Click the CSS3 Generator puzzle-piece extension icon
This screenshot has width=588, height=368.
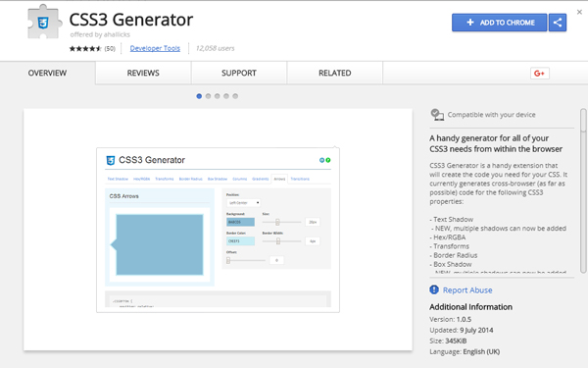[x=44, y=22]
